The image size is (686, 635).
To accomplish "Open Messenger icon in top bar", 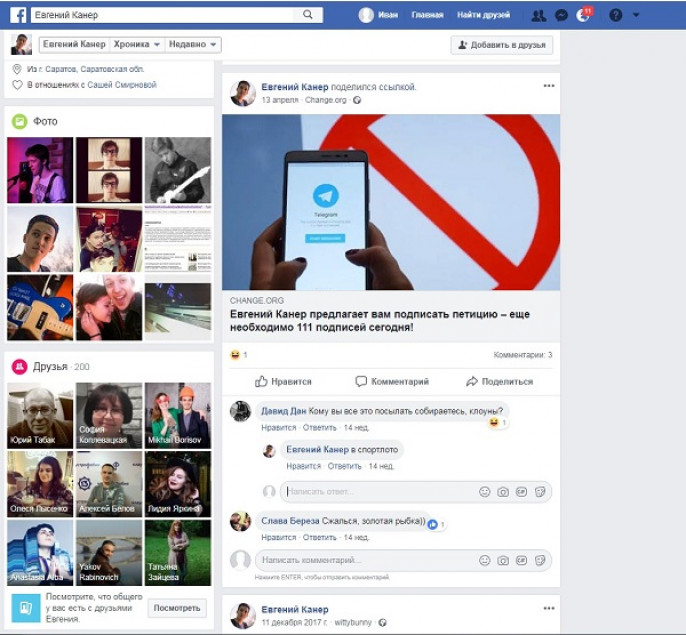I will point(561,16).
